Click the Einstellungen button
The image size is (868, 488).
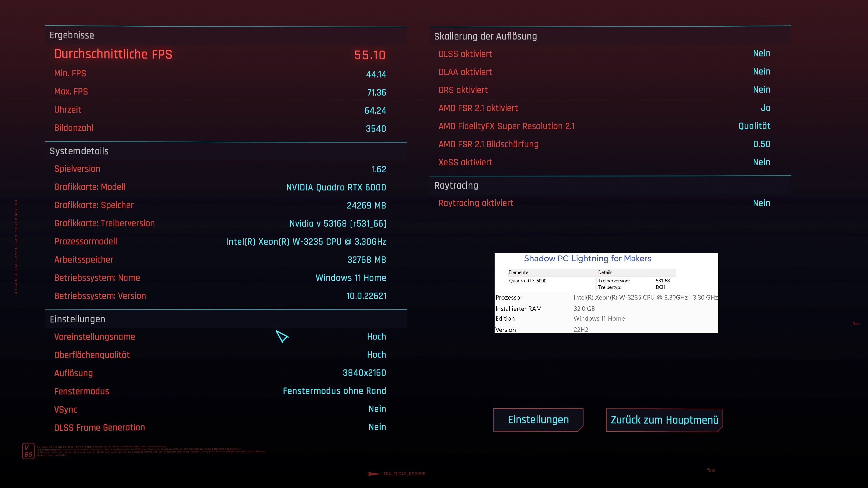pyautogui.click(x=538, y=420)
